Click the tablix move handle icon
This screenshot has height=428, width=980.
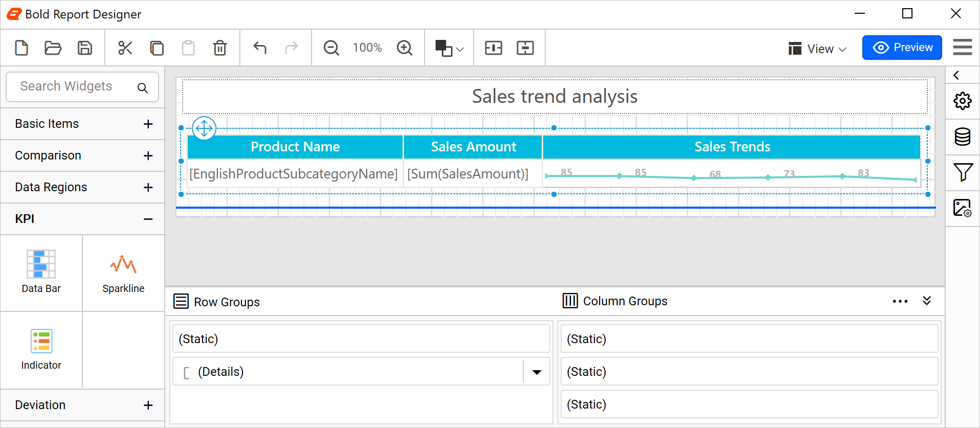tap(204, 128)
